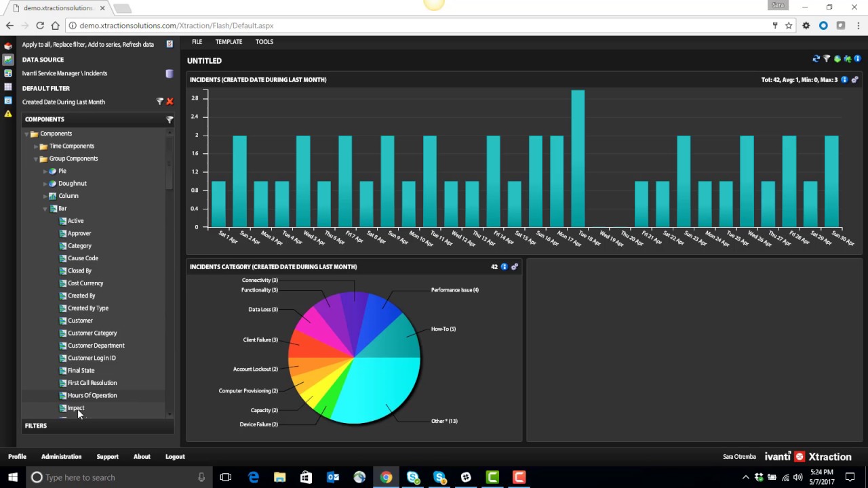Expand the Time Components folder
This screenshot has height=488, width=868.
pos(36,146)
